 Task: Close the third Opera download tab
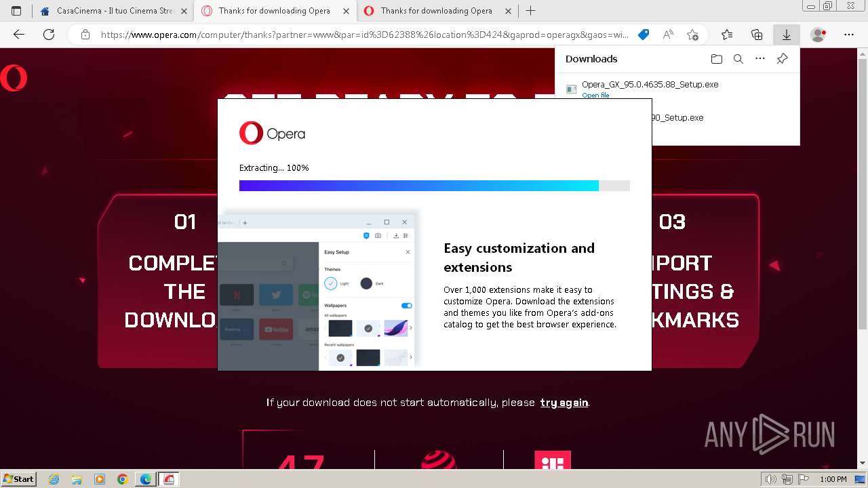tap(509, 11)
